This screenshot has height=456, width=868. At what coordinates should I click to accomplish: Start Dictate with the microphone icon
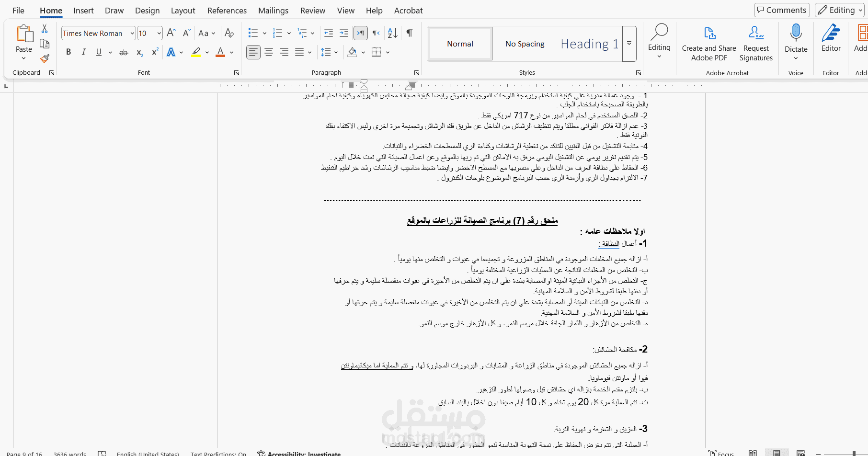click(796, 33)
